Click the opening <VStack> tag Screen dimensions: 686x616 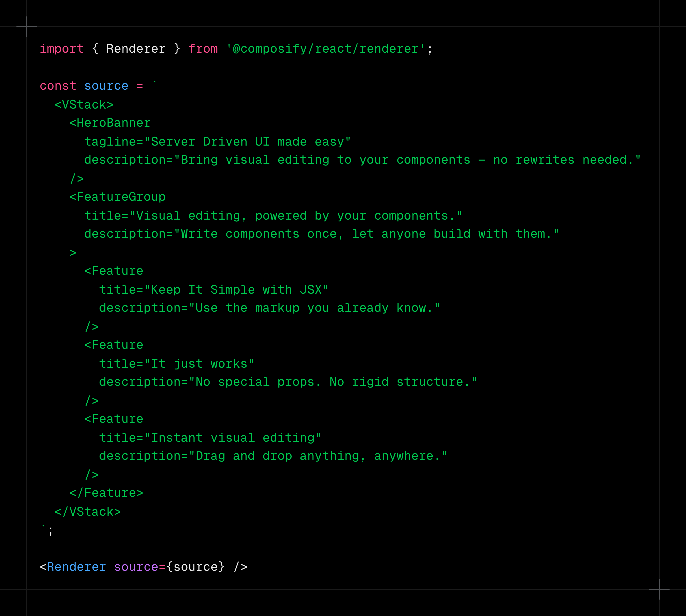pos(84,105)
